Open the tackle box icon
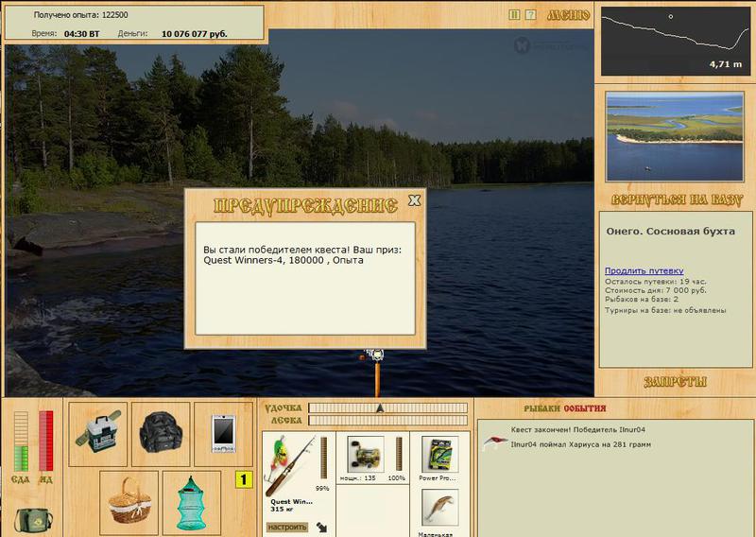756x537 pixels. 98,434
